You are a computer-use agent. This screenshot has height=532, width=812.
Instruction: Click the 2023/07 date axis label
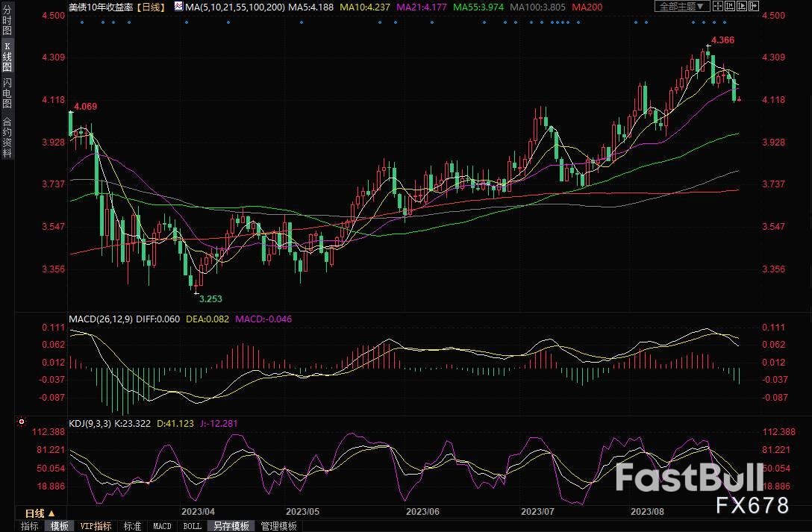(x=537, y=511)
